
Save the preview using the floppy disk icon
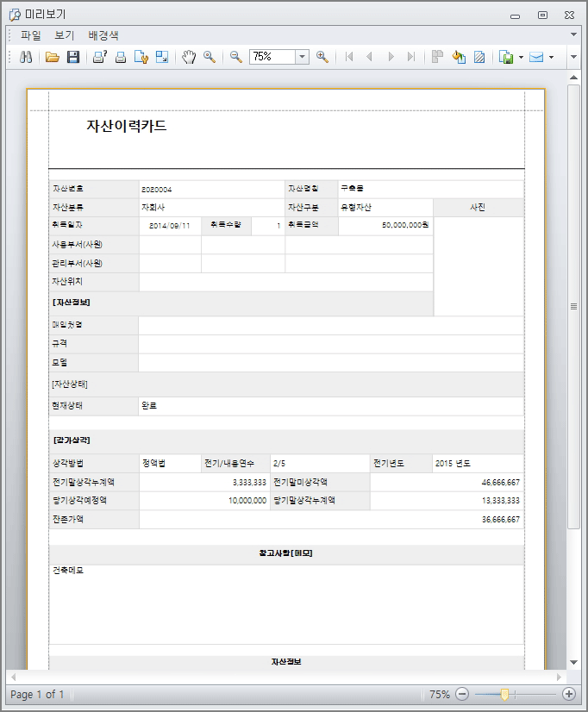coord(73,57)
